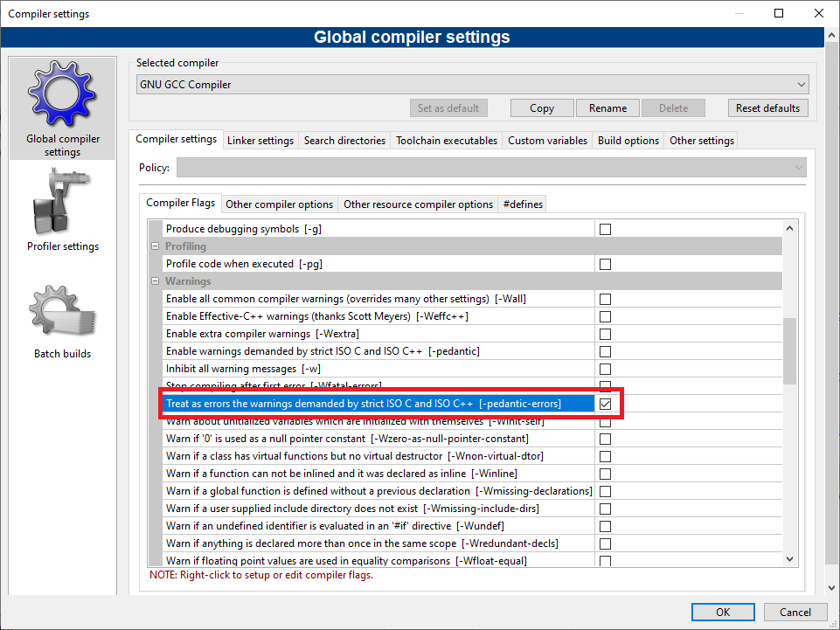Enable the -Wundef checkbox
This screenshot has width=840, height=630.
click(x=605, y=526)
